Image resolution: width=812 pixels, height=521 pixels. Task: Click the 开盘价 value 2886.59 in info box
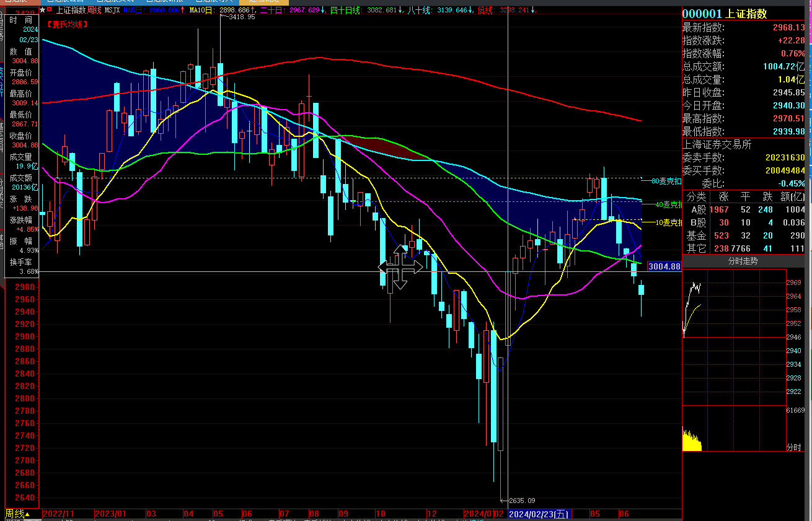point(25,82)
